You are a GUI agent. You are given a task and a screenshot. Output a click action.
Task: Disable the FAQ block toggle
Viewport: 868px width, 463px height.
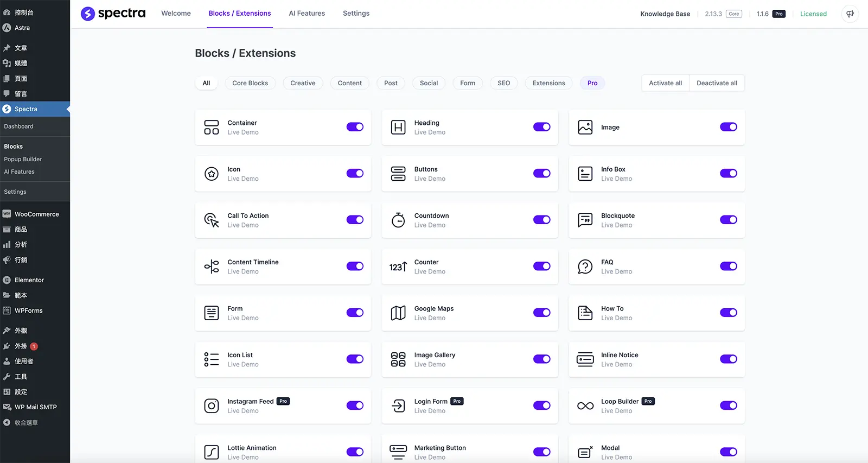coord(729,266)
